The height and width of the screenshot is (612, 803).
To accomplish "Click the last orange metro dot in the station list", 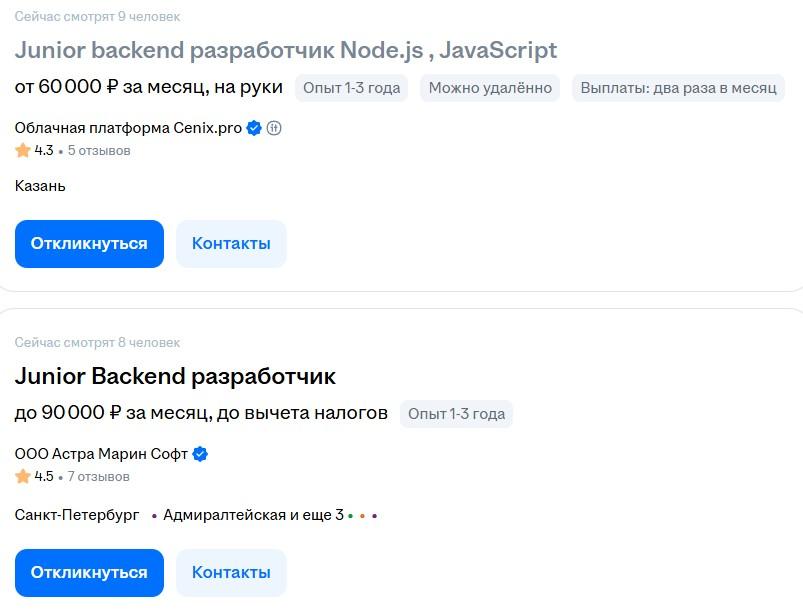I will click(363, 516).
